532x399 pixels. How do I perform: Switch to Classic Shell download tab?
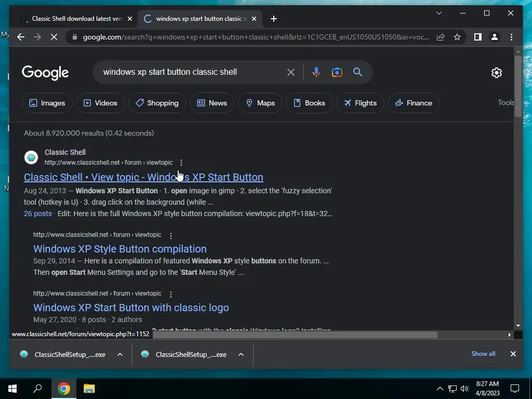coord(76,19)
